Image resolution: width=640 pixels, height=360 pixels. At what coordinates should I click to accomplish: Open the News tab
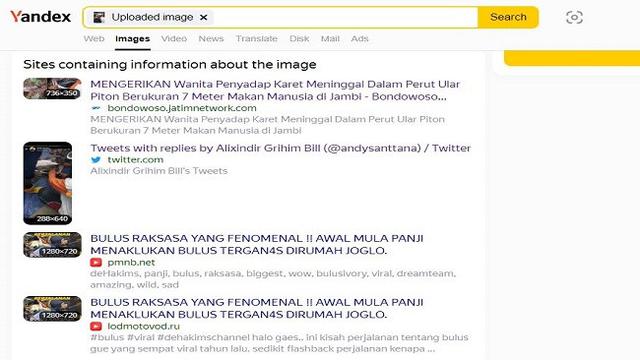click(x=211, y=39)
